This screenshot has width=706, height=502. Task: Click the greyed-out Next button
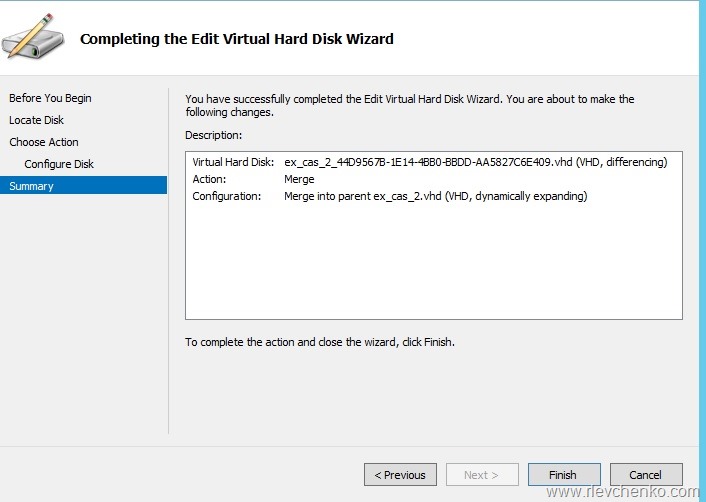(x=483, y=475)
